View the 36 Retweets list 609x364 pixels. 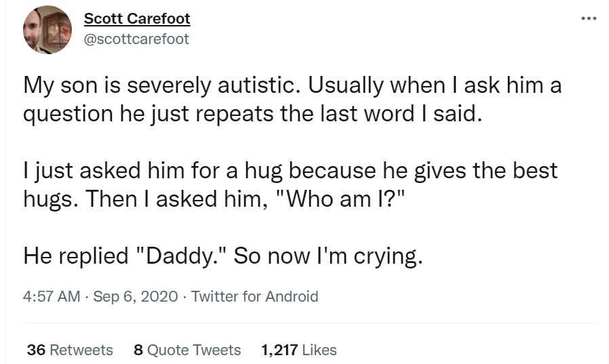click(70, 350)
